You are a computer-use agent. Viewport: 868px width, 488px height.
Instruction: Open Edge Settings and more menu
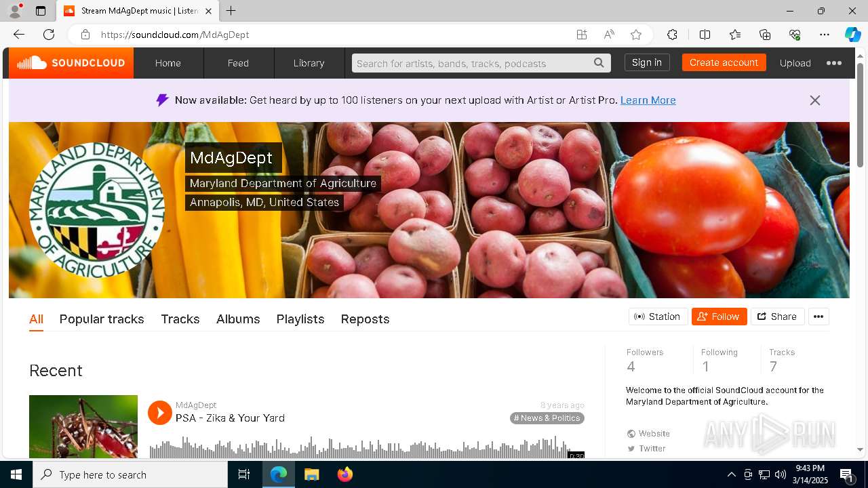(x=825, y=35)
